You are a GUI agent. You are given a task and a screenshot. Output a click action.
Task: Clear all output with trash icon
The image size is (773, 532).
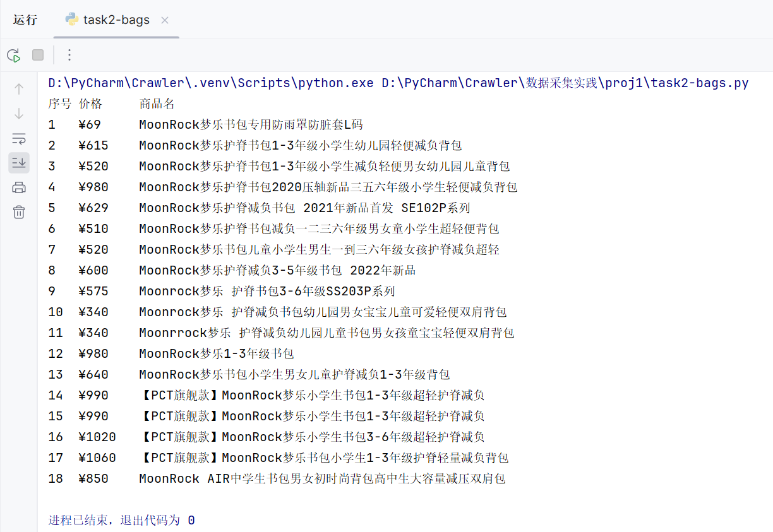coord(19,212)
